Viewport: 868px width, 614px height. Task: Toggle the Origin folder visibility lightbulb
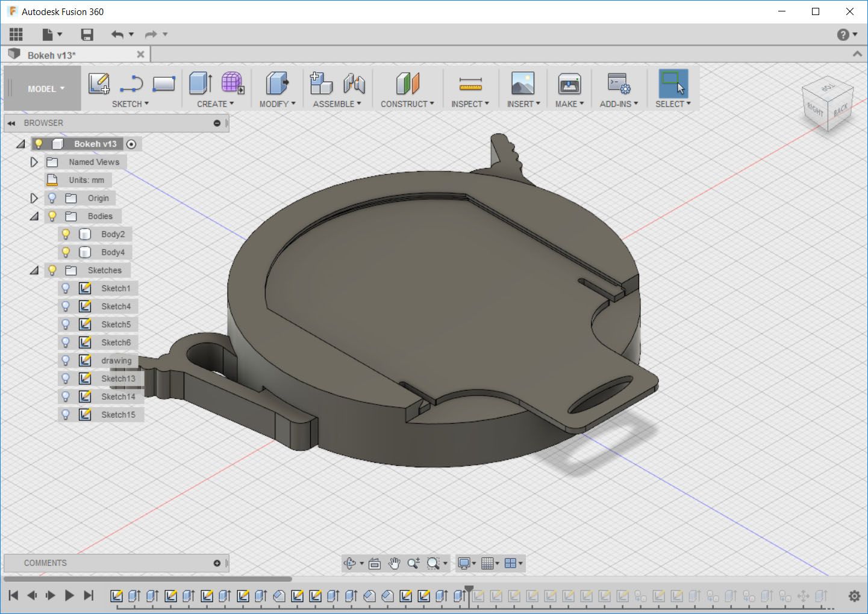tap(52, 198)
